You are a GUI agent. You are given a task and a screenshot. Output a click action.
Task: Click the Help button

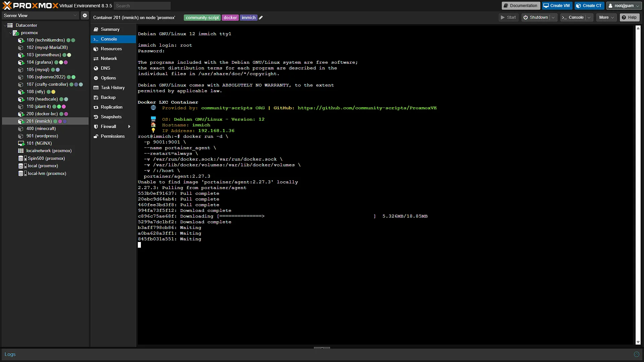[x=629, y=17]
